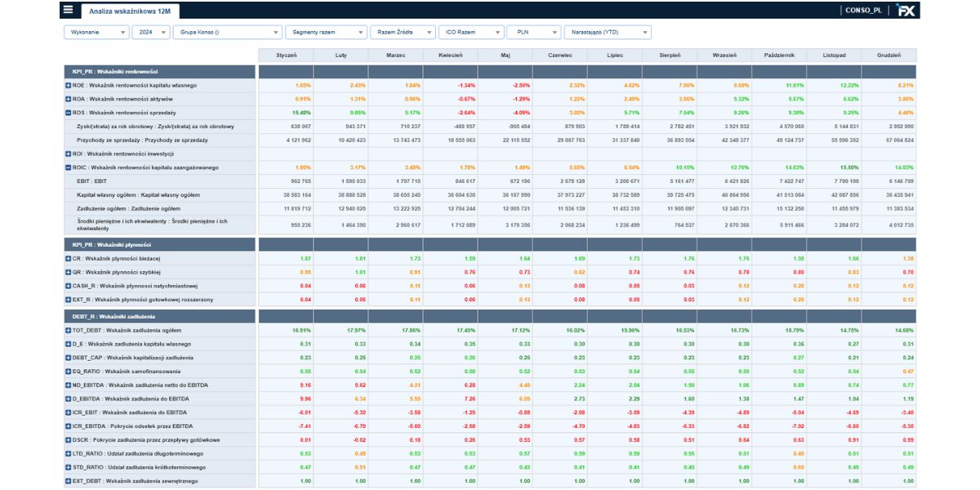980x490 pixels.
Task: Expand the EXT_R row plus icon
Action: tap(69, 300)
